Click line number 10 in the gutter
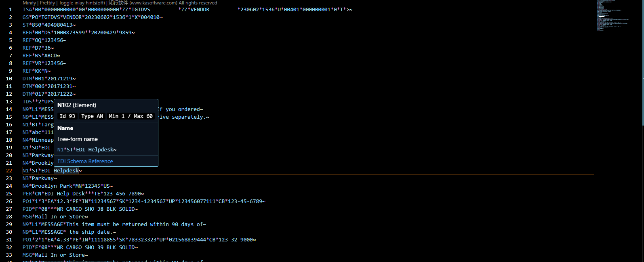The width and height of the screenshot is (644, 262). [x=9, y=78]
